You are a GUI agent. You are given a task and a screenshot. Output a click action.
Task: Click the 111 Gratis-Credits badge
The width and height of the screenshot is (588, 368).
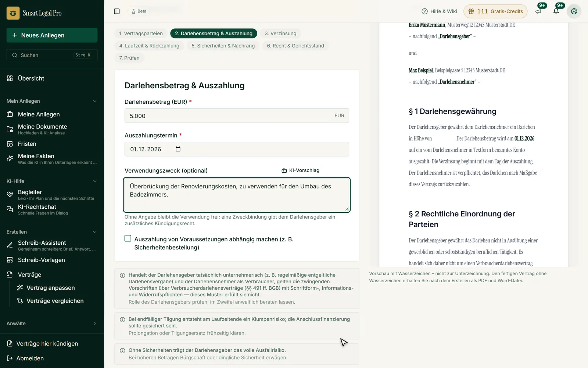495,11
